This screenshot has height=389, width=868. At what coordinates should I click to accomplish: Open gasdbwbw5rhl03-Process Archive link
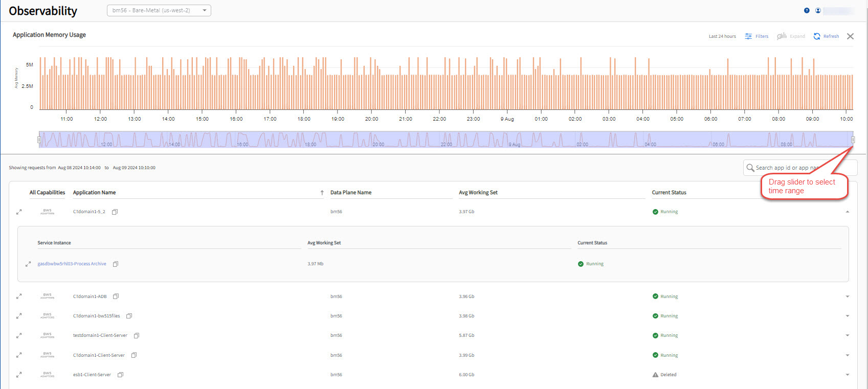tap(72, 264)
